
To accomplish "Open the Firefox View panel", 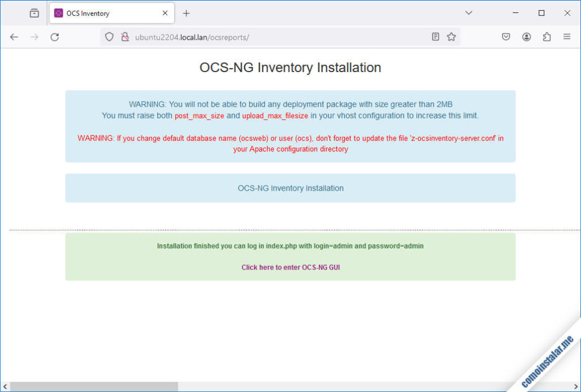I will point(33,12).
